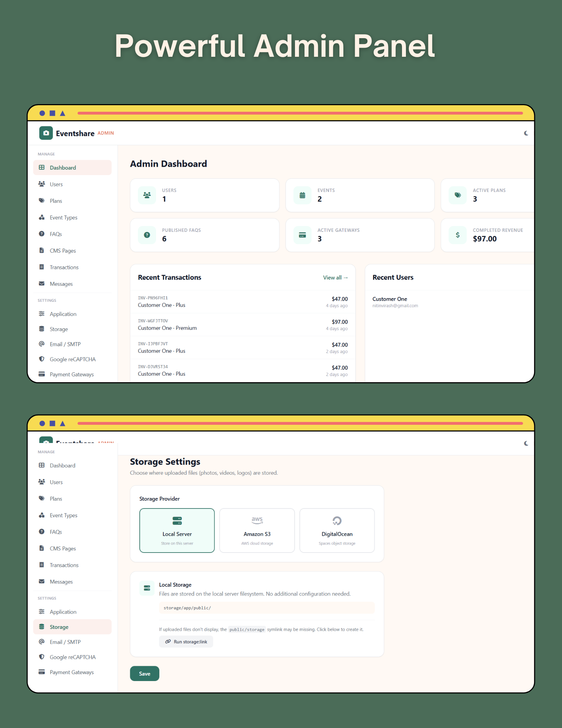Click Transactions receipt icon in upper sidebar
562x728 pixels.
tap(42, 267)
